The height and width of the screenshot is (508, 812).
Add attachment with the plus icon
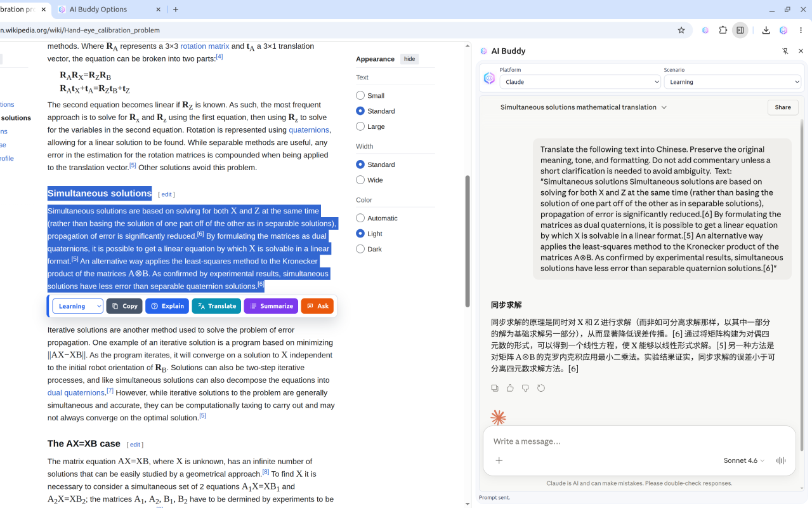499,460
